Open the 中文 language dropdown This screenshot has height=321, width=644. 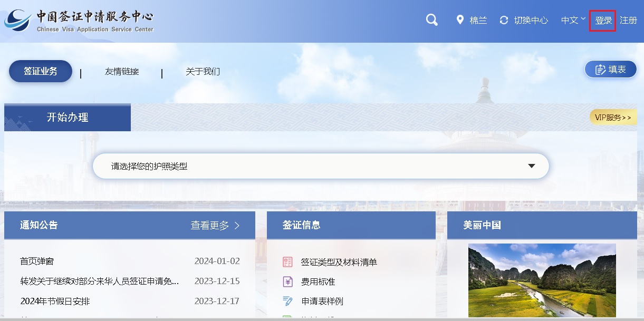click(573, 21)
